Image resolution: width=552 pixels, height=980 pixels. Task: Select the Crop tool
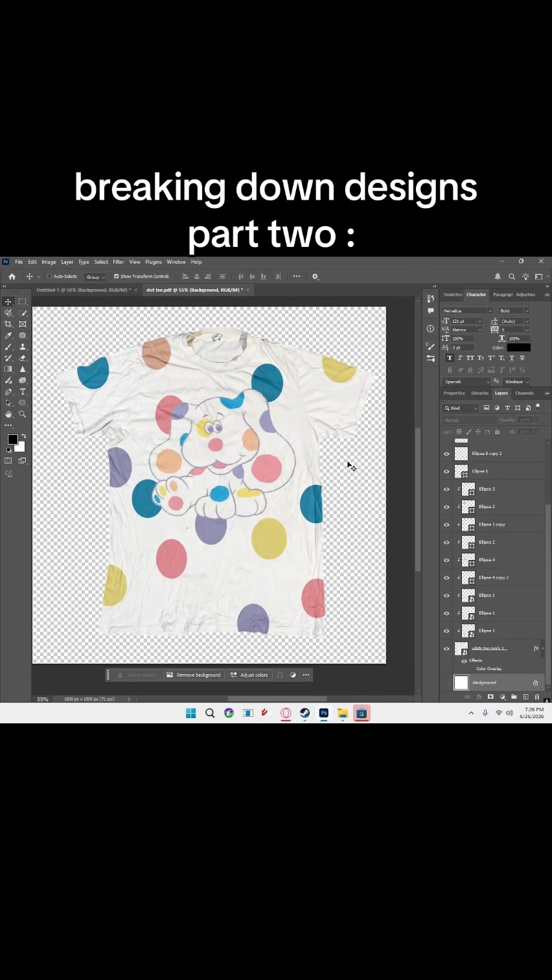point(8,324)
